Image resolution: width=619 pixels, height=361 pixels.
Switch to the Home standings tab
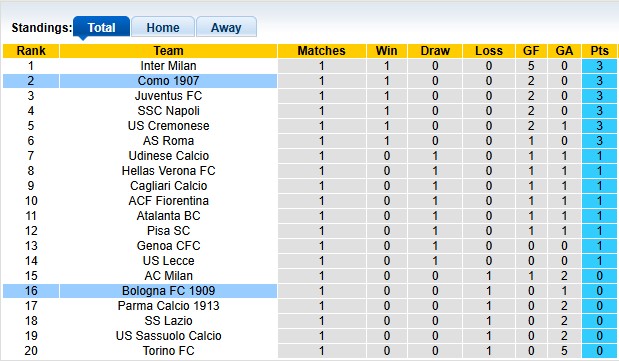point(163,27)
